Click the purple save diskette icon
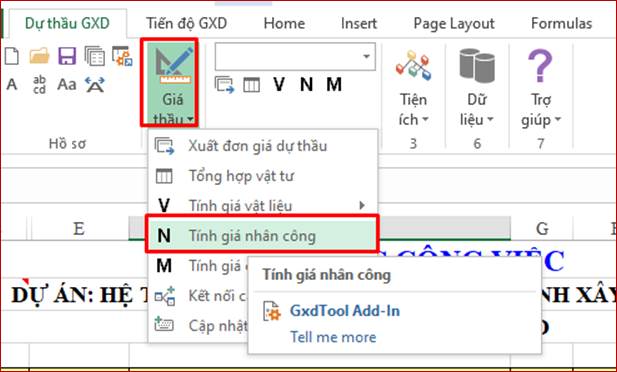This screenshot has width=617, height=372. (67, 56)
